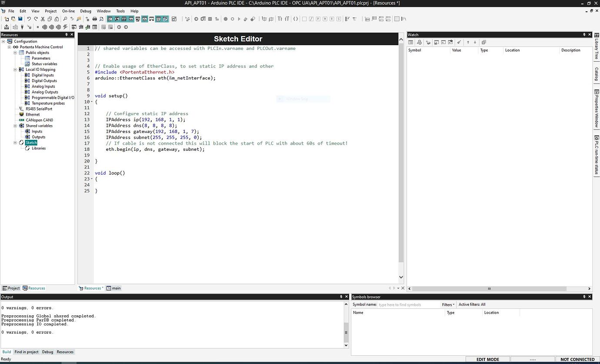Save the project with the floppy disk icon
Viewport: 600px width, 364px height.
20,19
